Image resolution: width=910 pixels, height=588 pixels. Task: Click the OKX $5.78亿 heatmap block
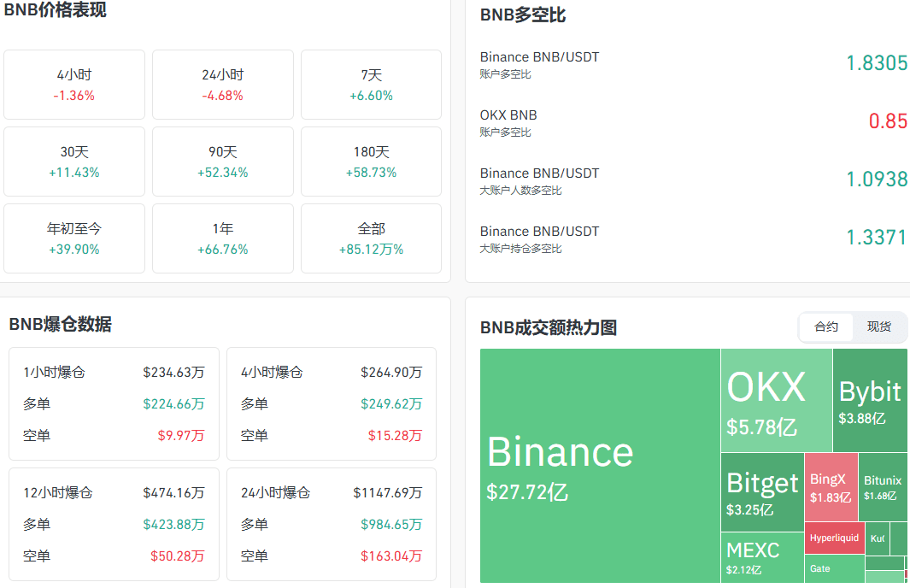tap(777, 401)
